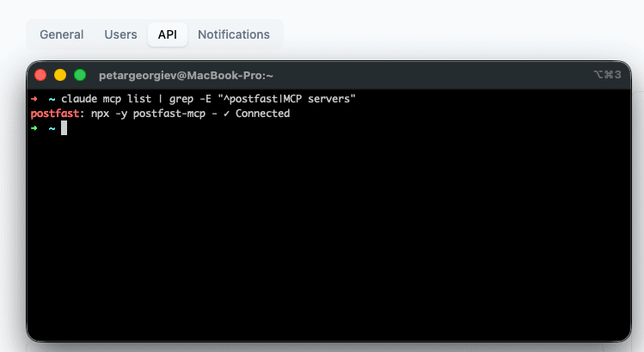This screenshot has height=352, width=644.
Task: Click the red 'postfast' server name
Action: [x=55, y=114]
